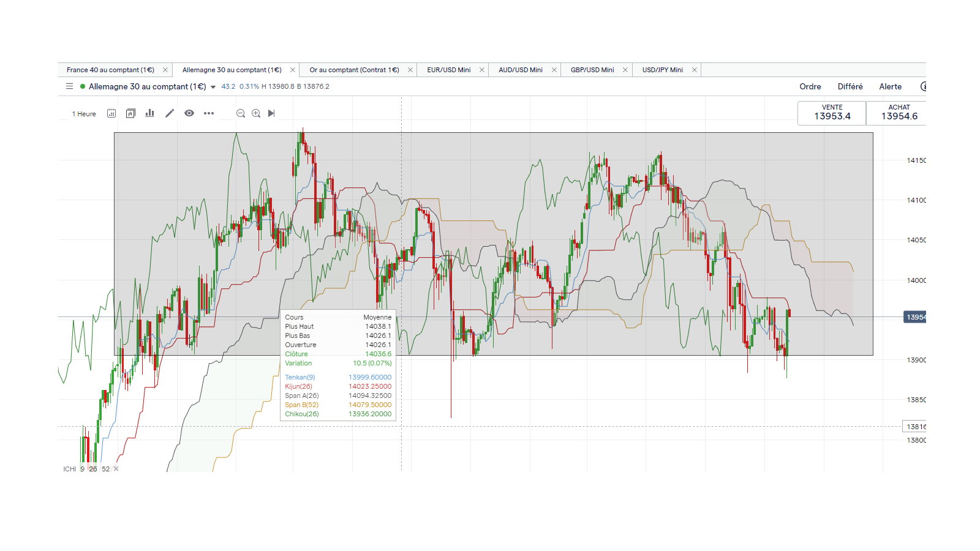Open the indicators bar-chart icon

[149, 113]
